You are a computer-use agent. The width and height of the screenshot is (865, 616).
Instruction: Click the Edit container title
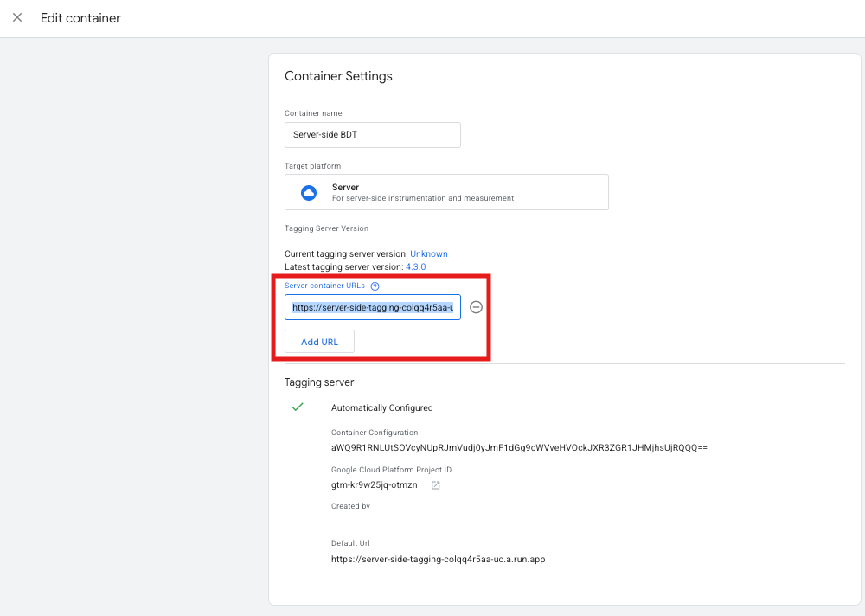80,18
